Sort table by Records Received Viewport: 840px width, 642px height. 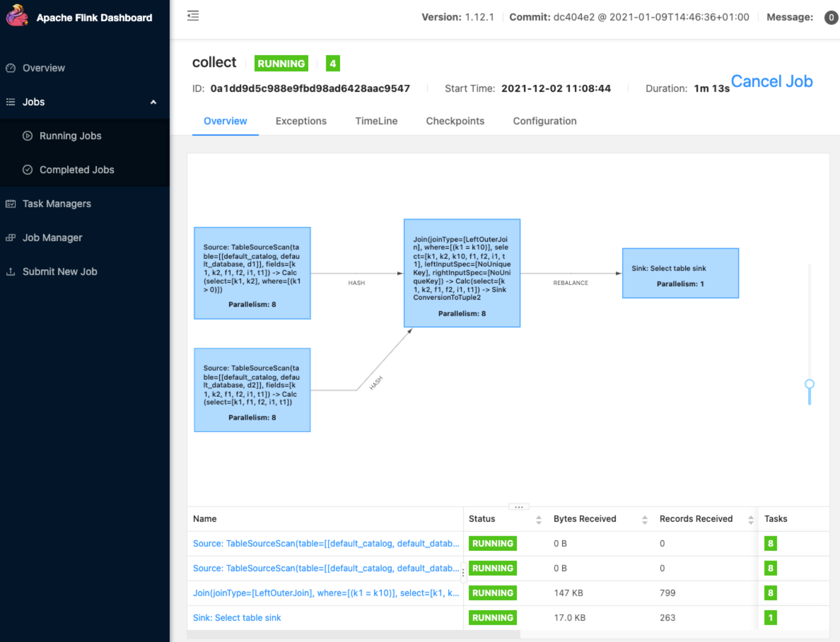click(x=751, y=519)
